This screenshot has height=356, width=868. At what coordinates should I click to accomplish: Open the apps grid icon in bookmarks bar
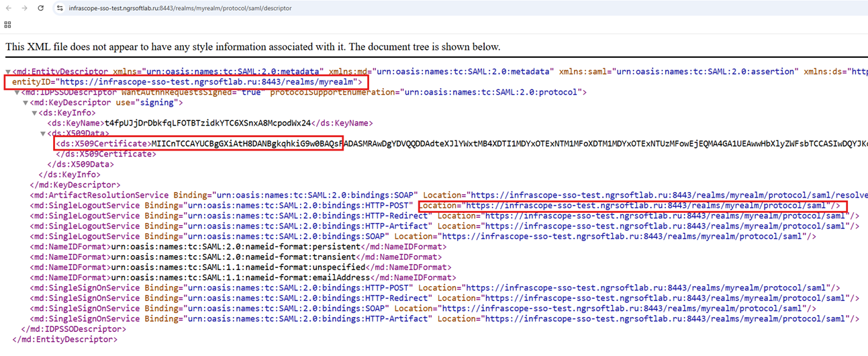click(x=7, y=24)
